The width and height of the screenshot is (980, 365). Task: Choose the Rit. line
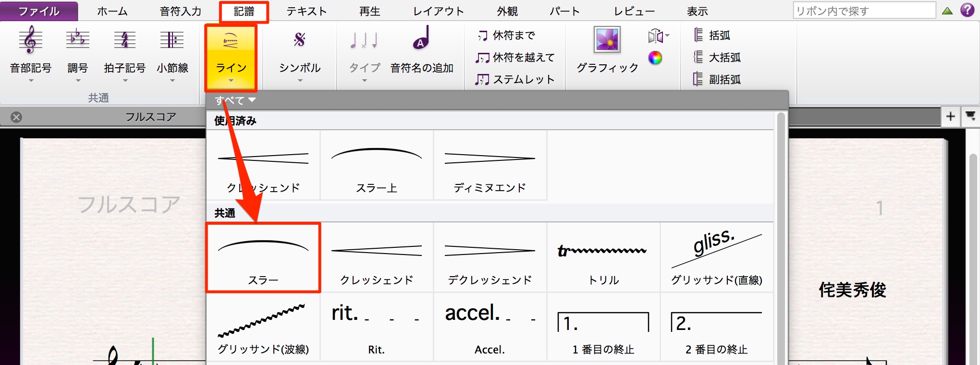tap(377, 328)
